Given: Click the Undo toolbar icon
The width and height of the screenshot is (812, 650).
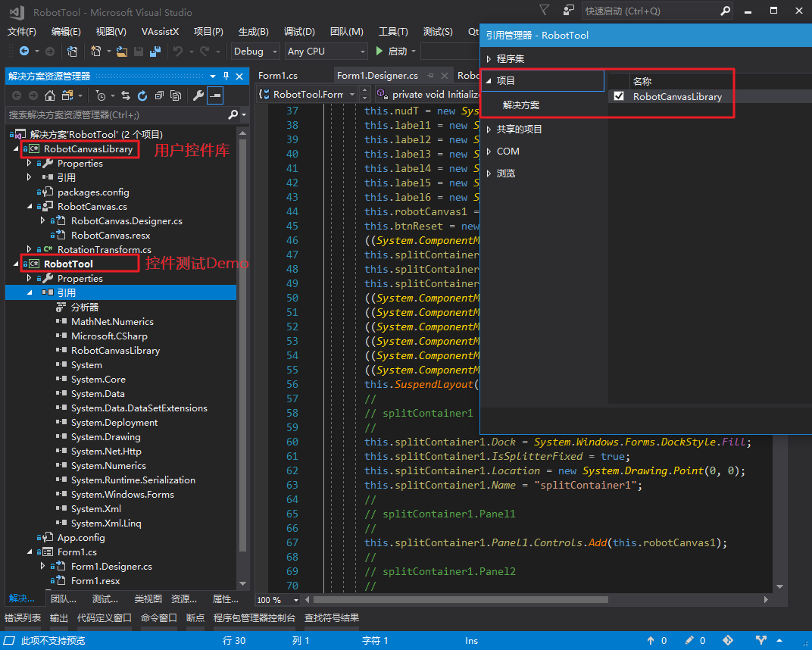Looking at the screenshot, I should tap(178, 52).
